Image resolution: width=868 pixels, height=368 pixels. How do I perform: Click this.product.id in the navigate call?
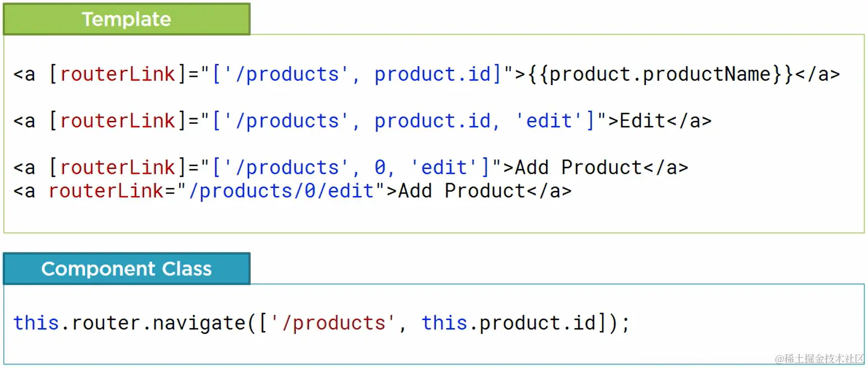[509, 323]
